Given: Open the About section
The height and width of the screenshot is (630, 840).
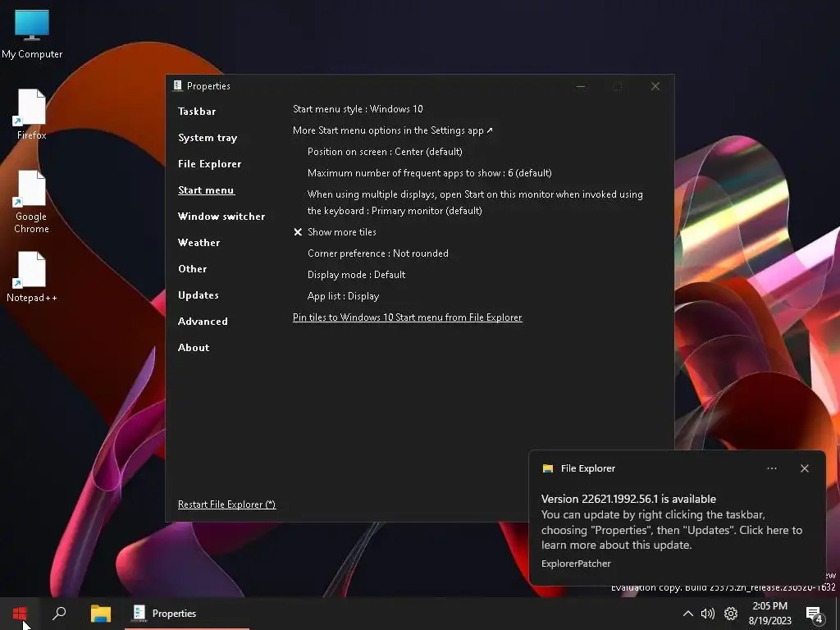Looking at the screenshot, I should point(194,348).
